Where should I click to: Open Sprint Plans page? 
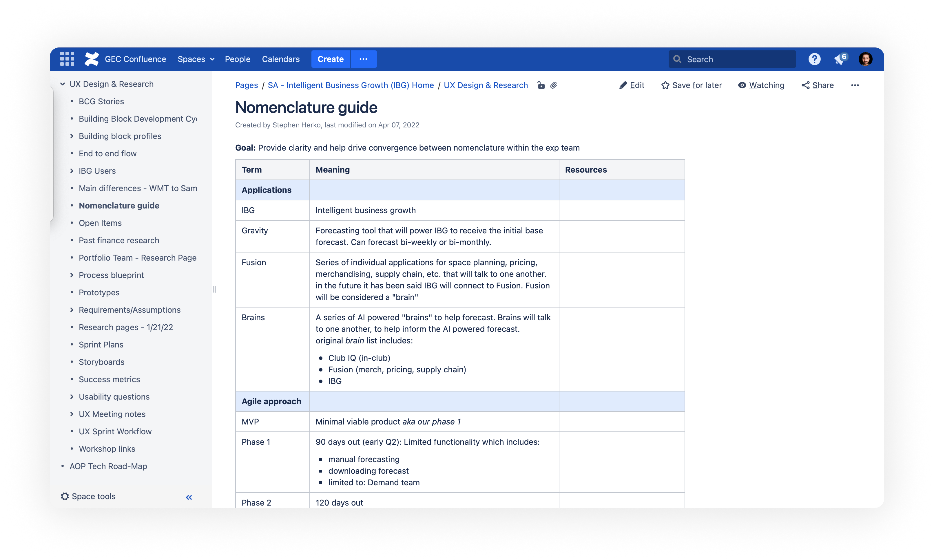(x=101, y=345)
